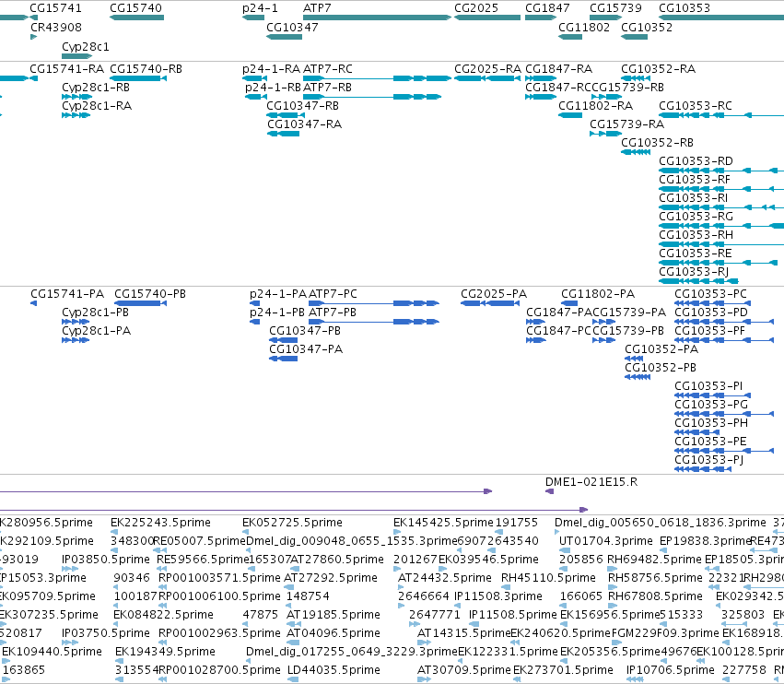This screenshot has width=784, height=684.
Task: Click the IP10706.5prime EST label
Action: [671, 669]
